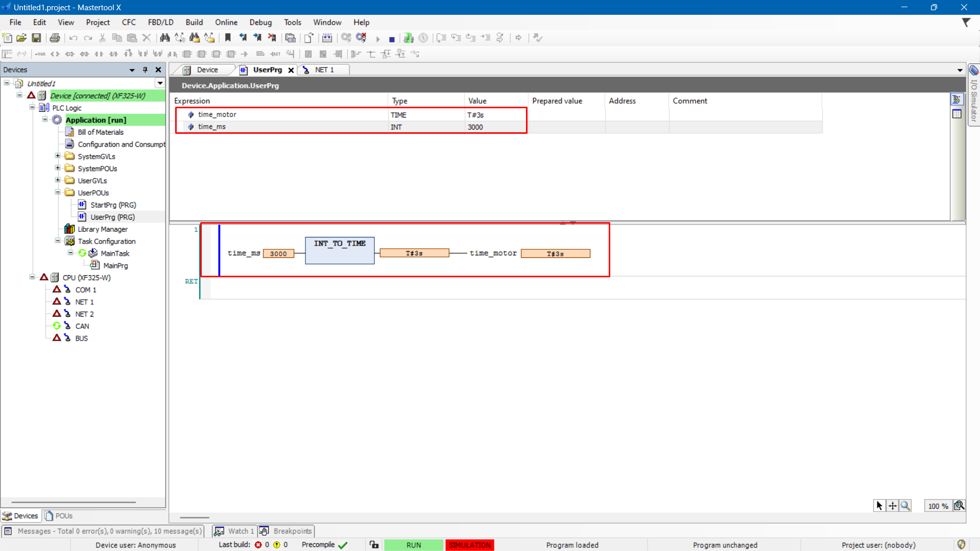Select the panning crosshair tool
Image resolution: width=980 pixels, height=551 pixels.
(x=892, y=506)
